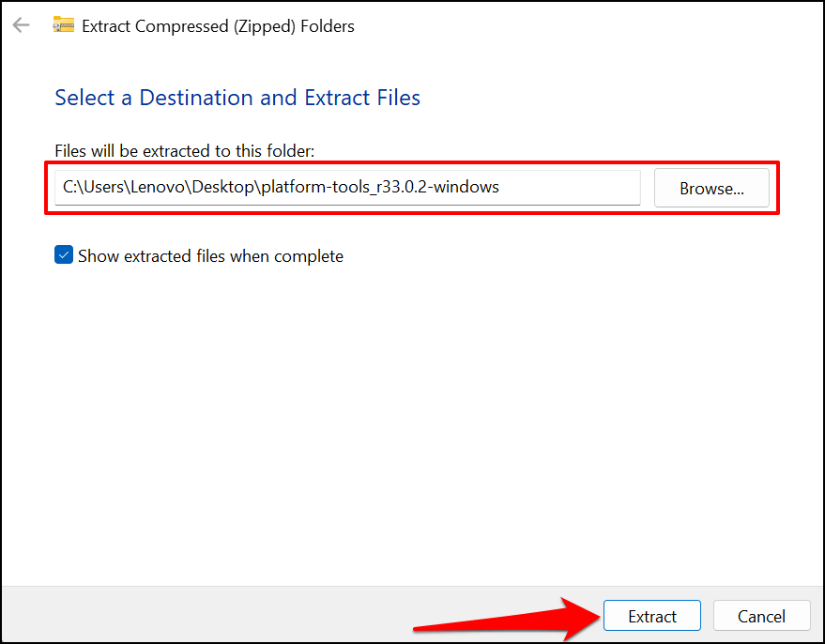Click the 'Select a Destination and Extract Files' heading
Screen dimensions: 825x644
237,98
